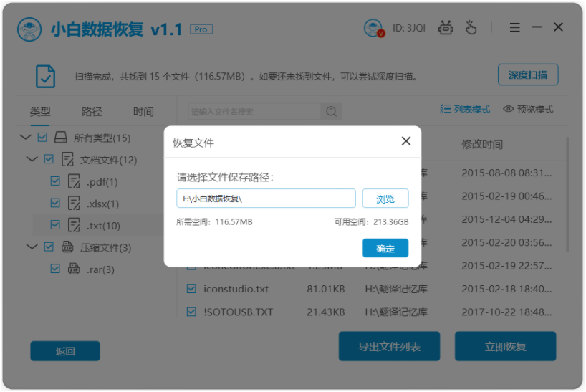Switch to 预览模式 preview view
Viewport: 586px width, 392px height.
(528, 110)
